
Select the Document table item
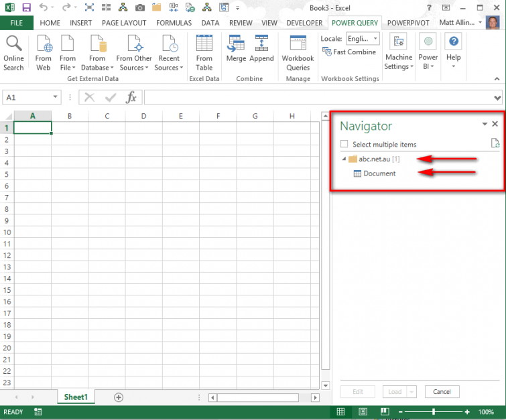tap(375, 173)
